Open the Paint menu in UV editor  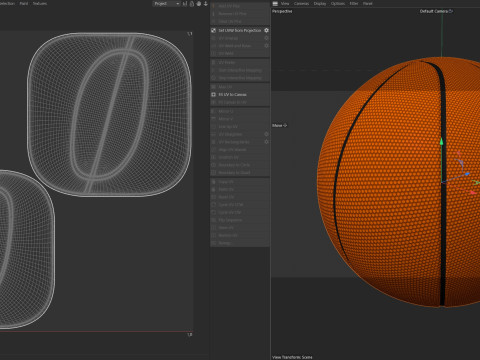(x=24, y=3)
